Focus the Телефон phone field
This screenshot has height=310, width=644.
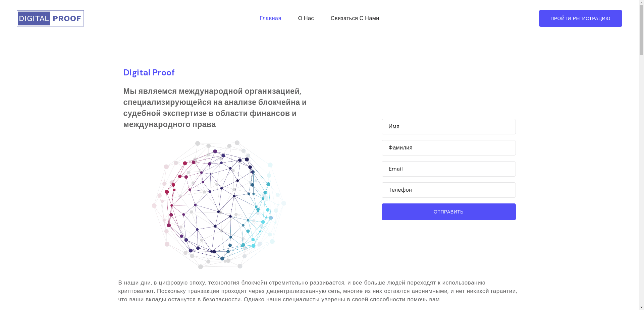pos(448,190)
